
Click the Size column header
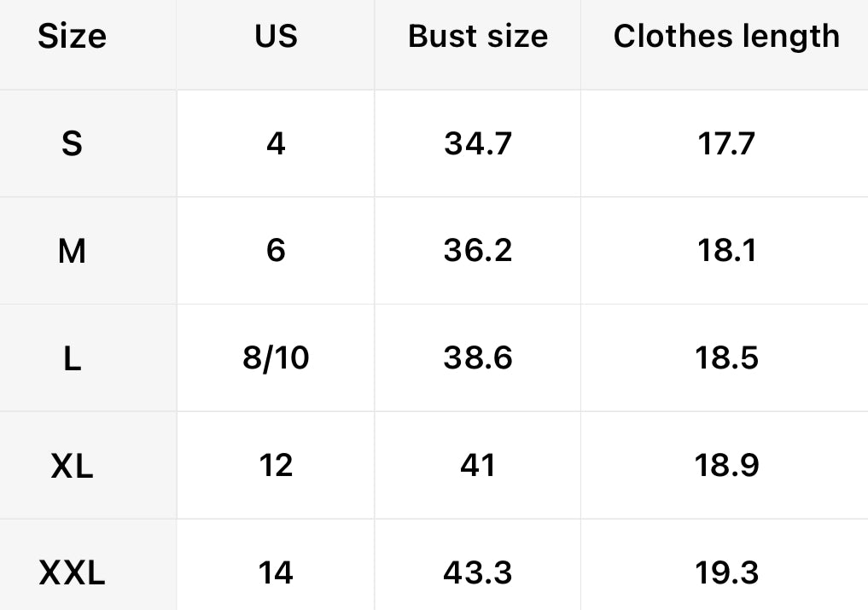click(x=73, y=37)
